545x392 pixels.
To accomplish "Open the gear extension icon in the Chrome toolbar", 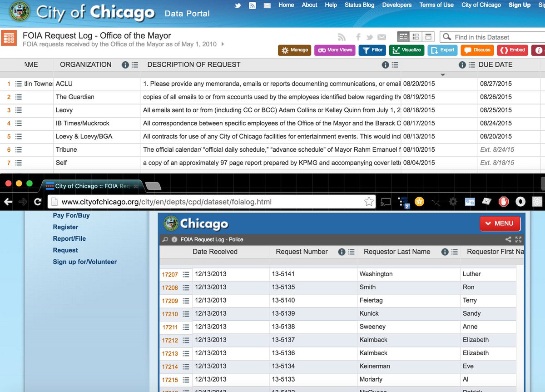I will click(452, 202).
